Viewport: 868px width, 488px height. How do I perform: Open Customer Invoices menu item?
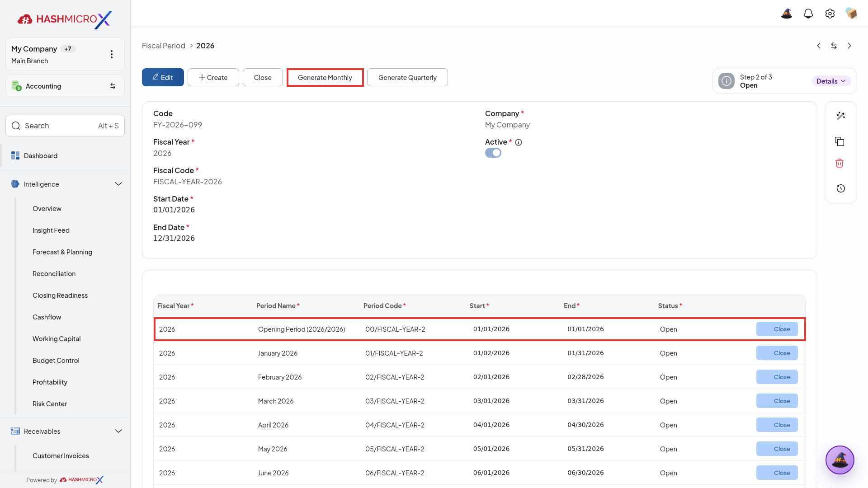point(61,456)
